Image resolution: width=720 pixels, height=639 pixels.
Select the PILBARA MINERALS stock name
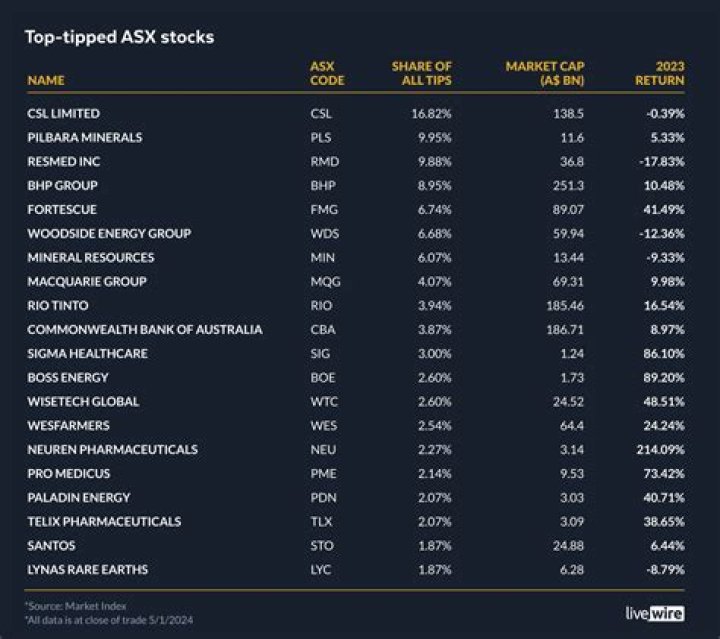84,138
